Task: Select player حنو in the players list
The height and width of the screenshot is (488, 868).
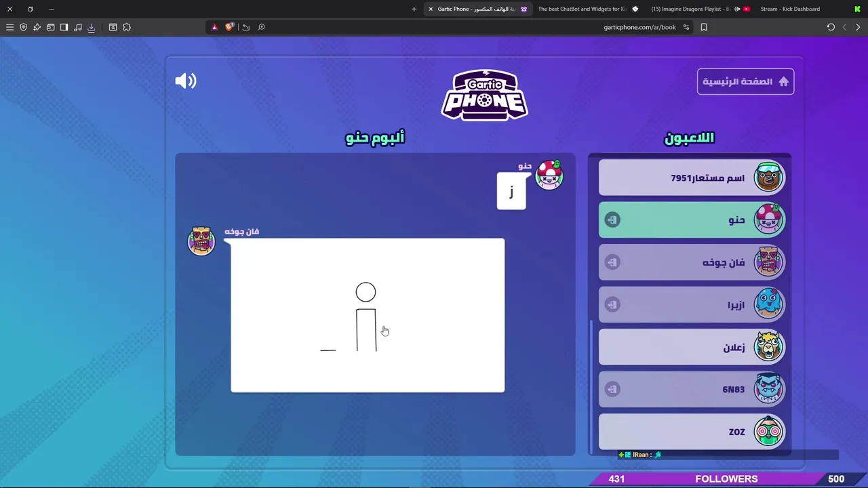Action: (x=692, y=220)
